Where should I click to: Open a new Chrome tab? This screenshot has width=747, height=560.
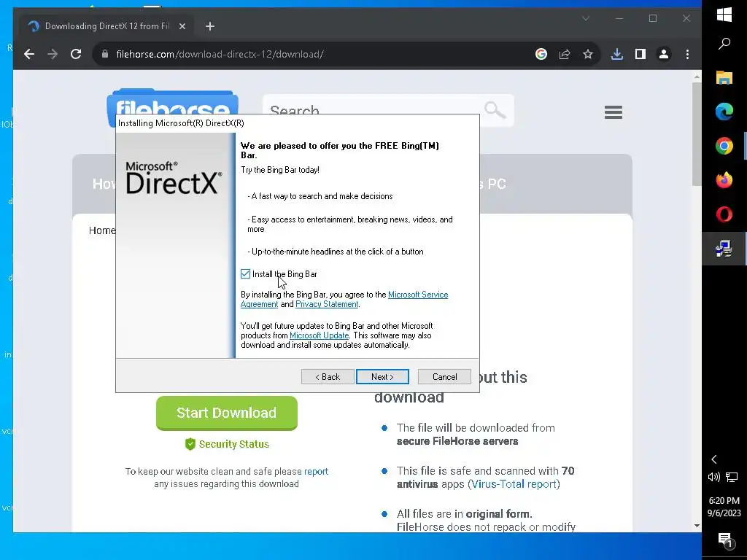click(210, 26)
